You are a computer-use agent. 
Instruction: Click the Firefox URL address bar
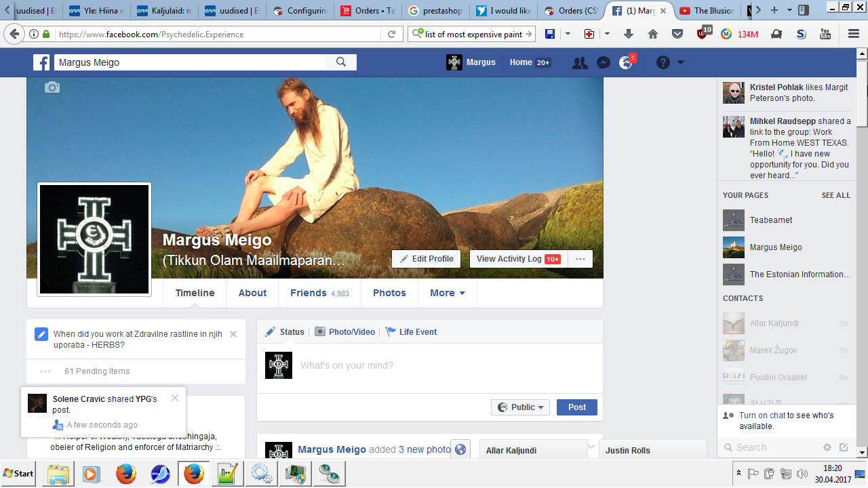(220, 34)
